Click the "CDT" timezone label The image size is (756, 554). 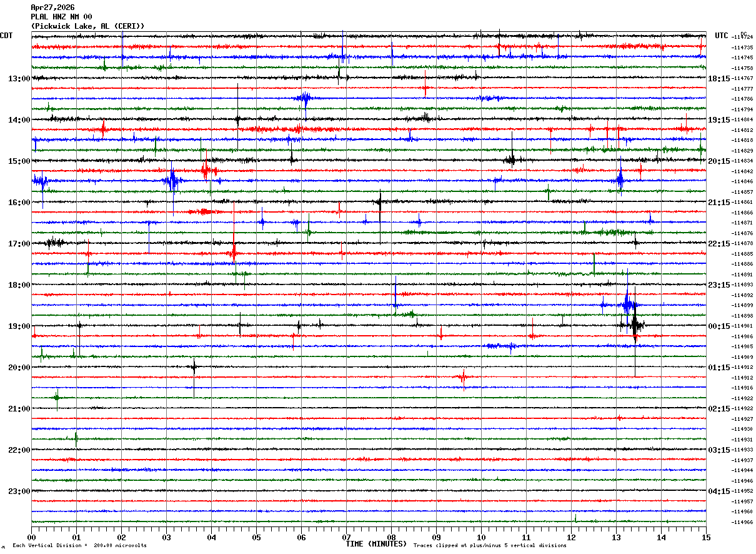(x=7, y=36)
